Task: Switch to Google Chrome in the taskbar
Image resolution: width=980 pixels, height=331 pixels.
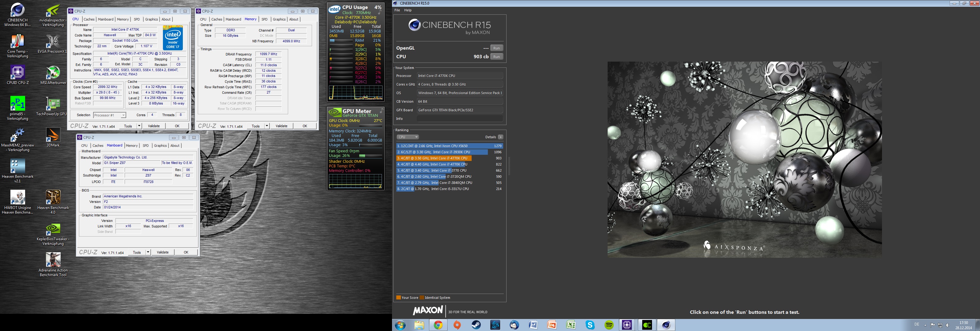Action: pos(438,325)
